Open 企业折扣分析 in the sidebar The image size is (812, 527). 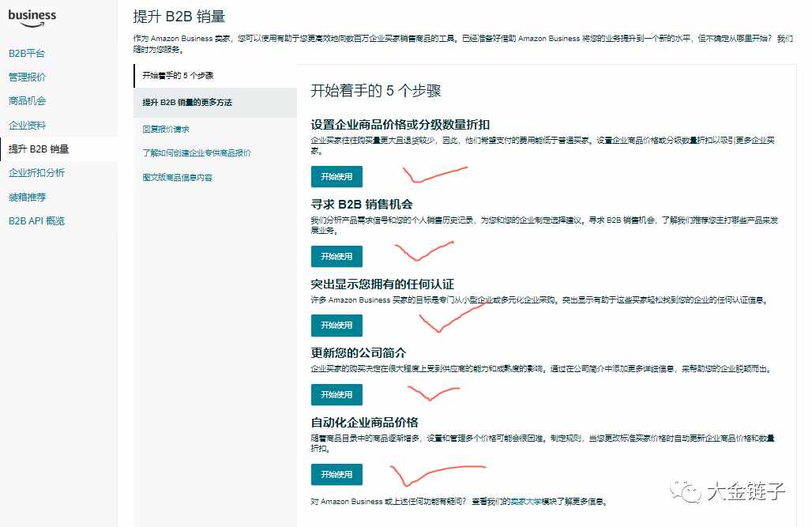[x=36, y=173]
